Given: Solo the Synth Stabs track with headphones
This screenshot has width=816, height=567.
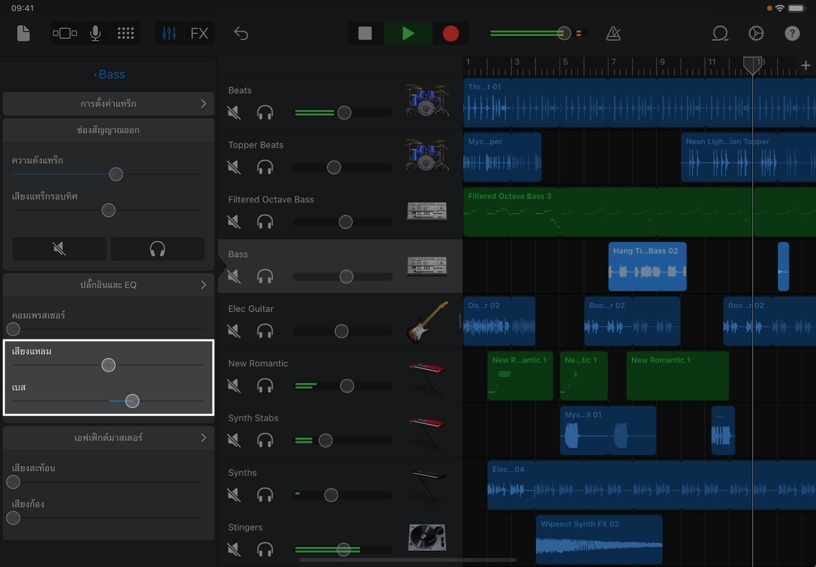Looking at the screenshot, I should tap(265, 440).
